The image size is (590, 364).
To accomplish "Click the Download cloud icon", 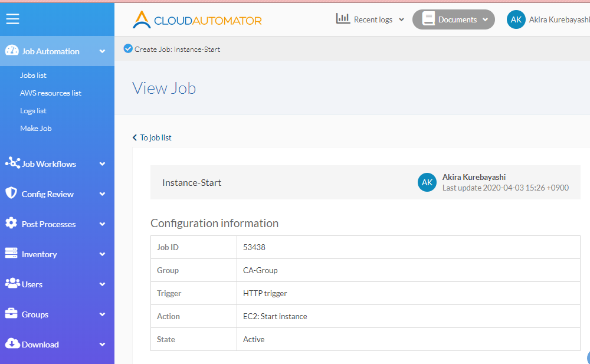I will 12,343.
